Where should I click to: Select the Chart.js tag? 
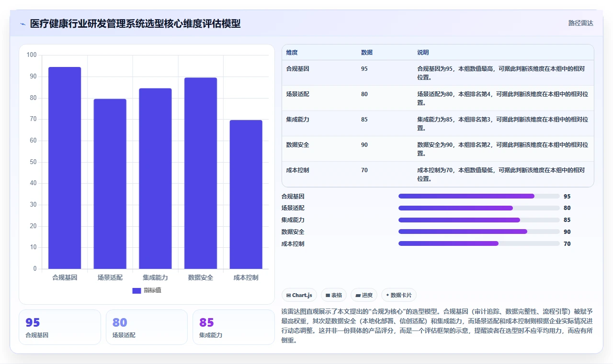[299, 295]
